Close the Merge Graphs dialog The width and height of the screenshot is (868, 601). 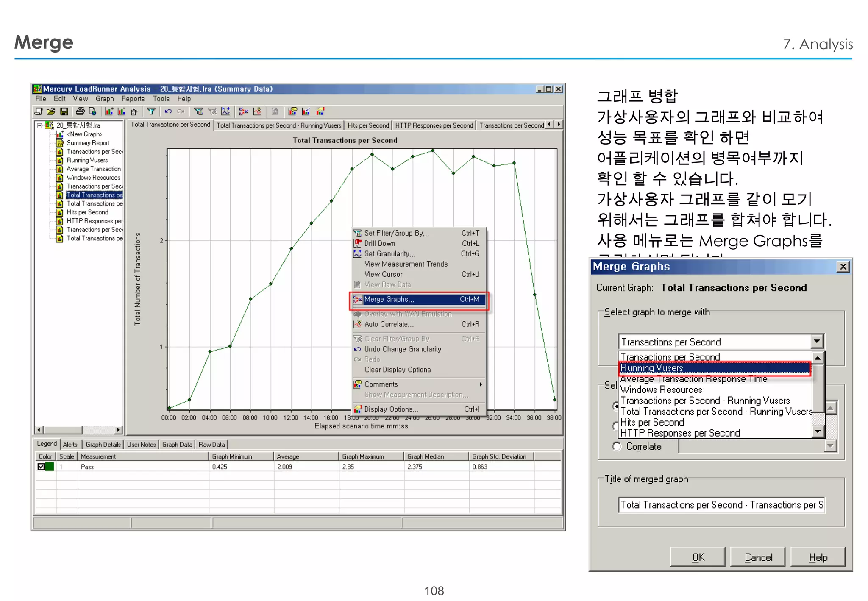click(x=843, y=267)
